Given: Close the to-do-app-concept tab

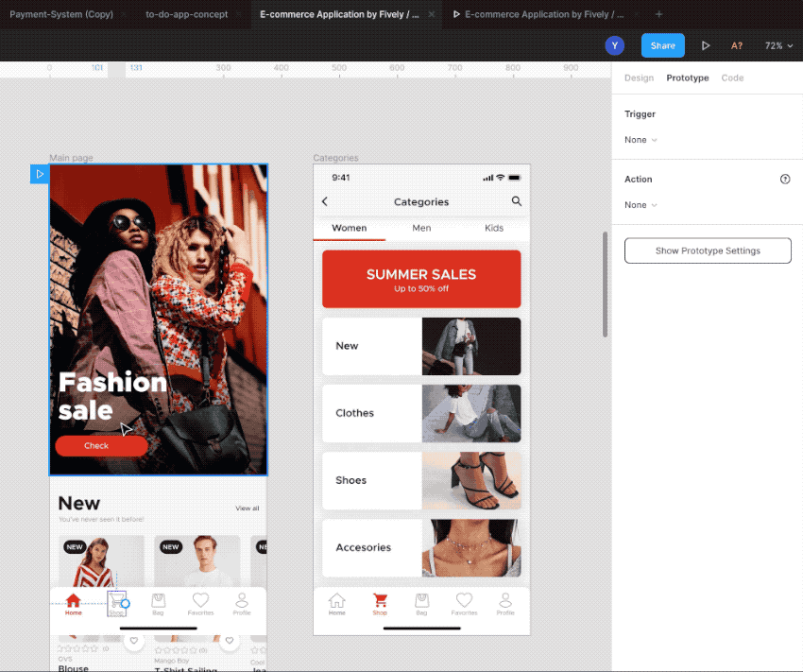Looking at the screenshot, I should pos(239,14).
